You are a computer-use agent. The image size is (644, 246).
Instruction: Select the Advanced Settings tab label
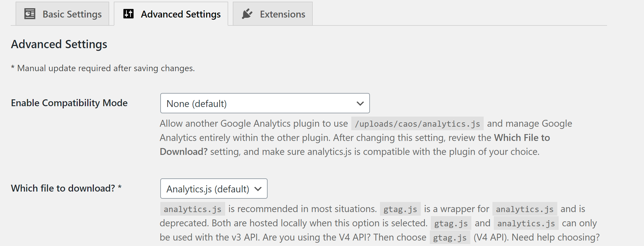tap(181, 14)
